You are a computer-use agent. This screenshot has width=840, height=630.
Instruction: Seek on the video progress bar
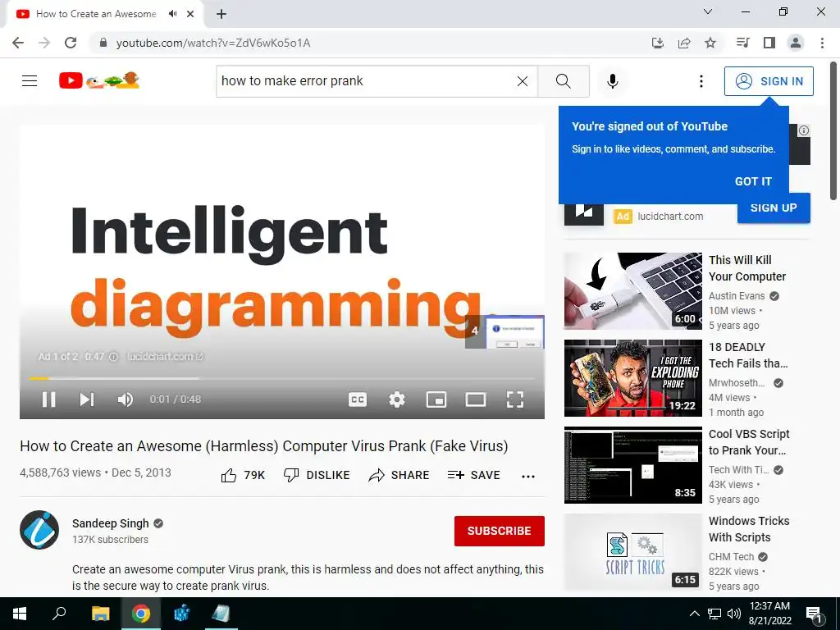point(282,378)
